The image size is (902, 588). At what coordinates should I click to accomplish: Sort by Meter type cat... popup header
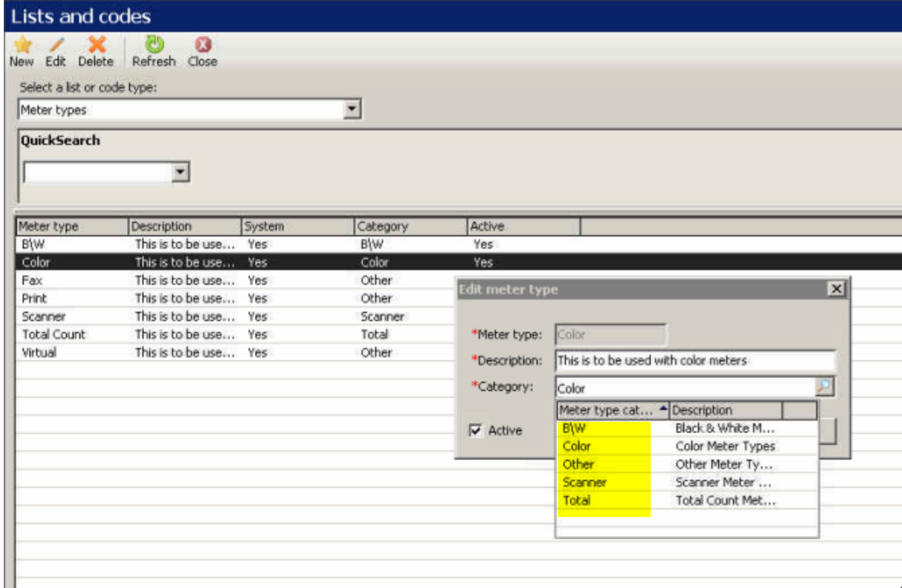click(613, 410)
